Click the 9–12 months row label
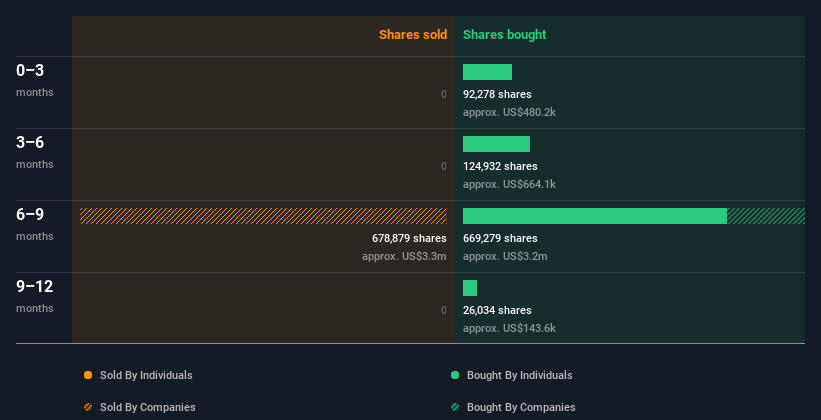The image size is (821, 420). tap(35, 296)
